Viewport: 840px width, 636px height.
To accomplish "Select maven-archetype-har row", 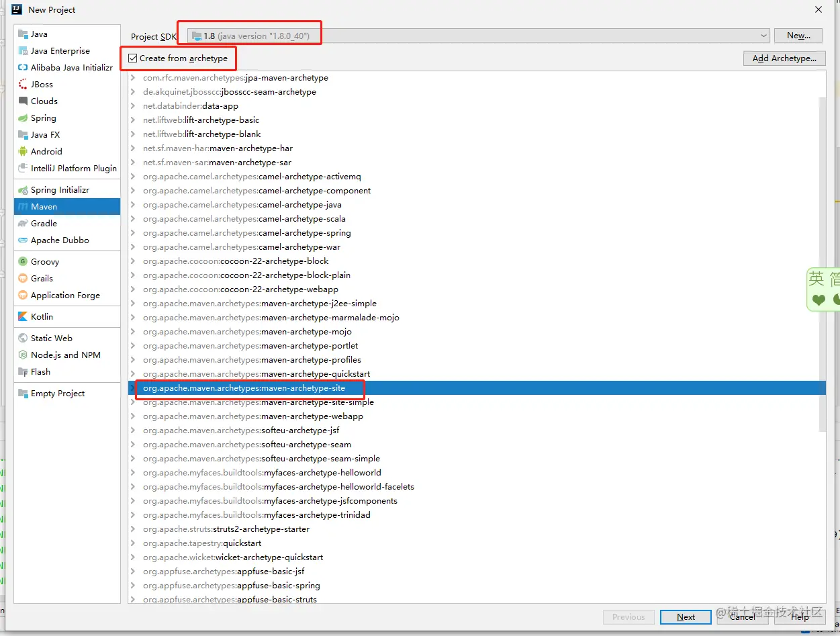I will 477,148.
